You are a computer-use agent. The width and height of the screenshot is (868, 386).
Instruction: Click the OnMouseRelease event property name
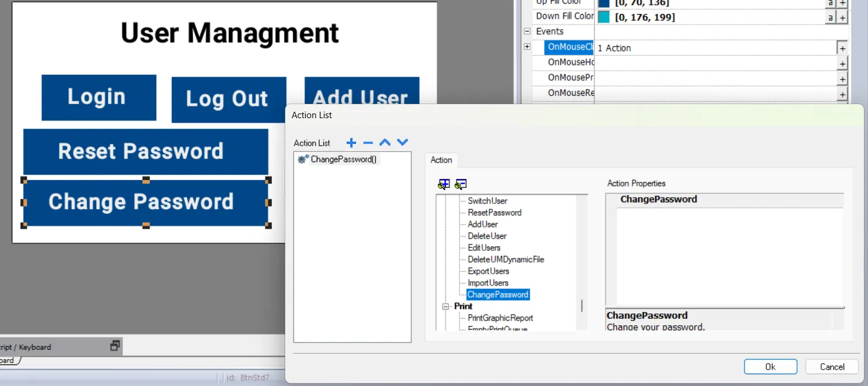tap(570, 92)
